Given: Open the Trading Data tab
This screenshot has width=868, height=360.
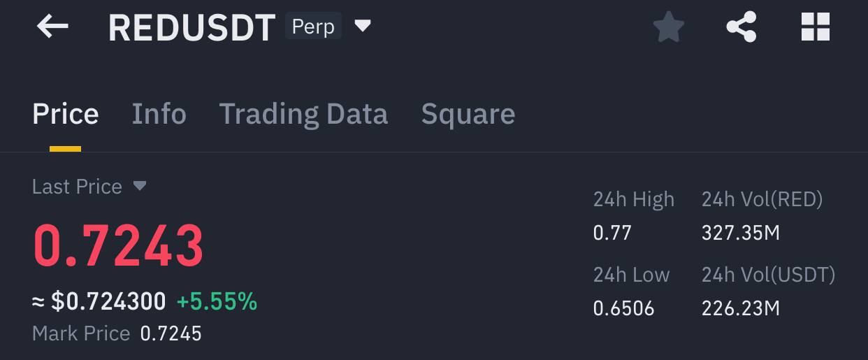Looking at the screenshot, I should tap(303, 114).
